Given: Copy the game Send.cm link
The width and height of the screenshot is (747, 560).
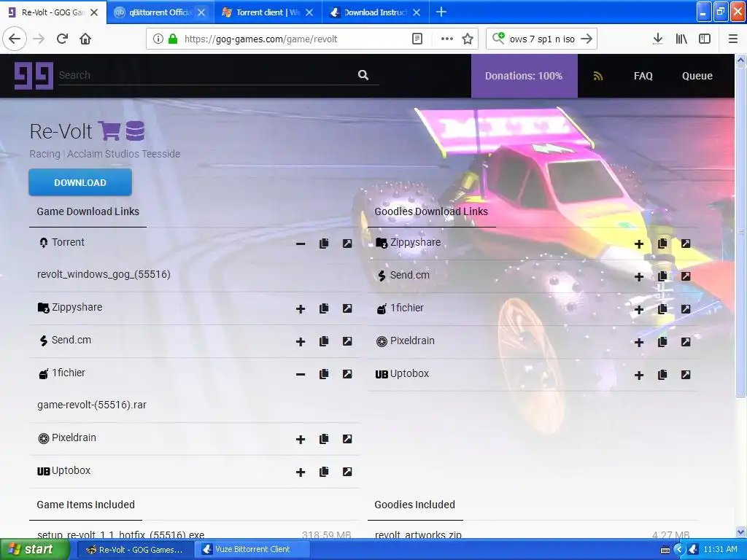Looking at the screenshot, I should point(324,341).
